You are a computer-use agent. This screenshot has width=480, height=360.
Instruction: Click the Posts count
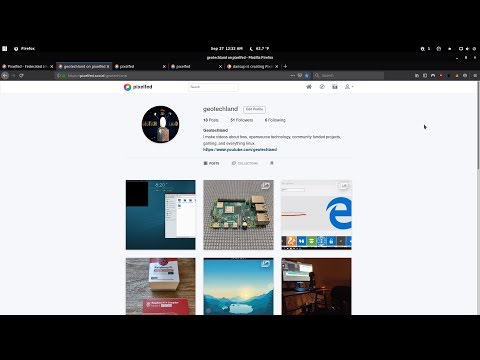pyautogui.click(x=211, y=120)
